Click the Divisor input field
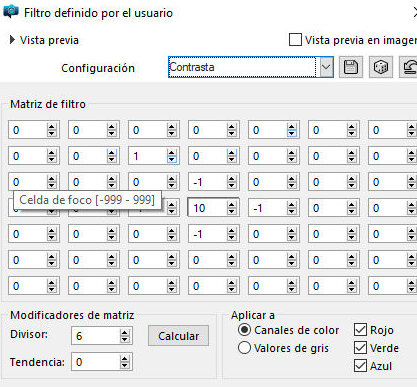This screenshot has height=387, width=417. (x=96, y=336)
